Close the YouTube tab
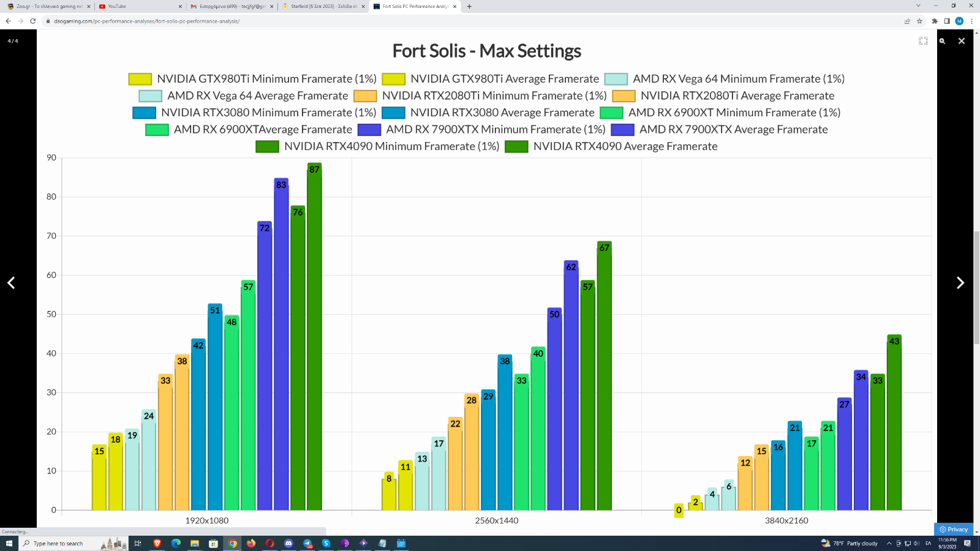Viewport: 980px width, 551px height. click(x=180, y=7)
